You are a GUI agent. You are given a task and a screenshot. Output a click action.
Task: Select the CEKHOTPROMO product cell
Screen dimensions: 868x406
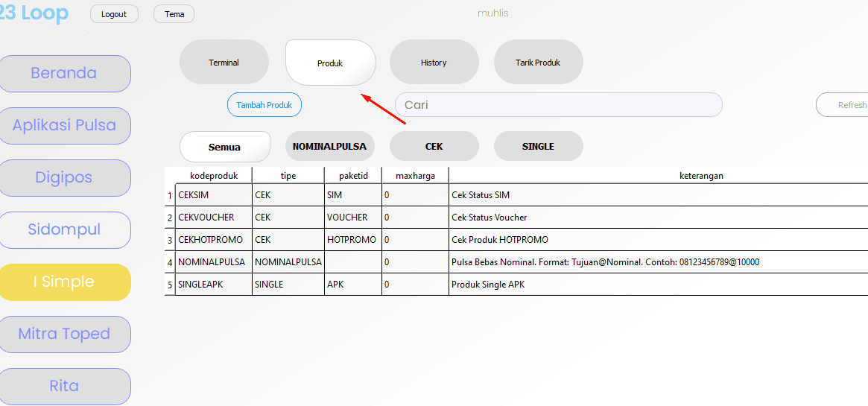(214, 240)
